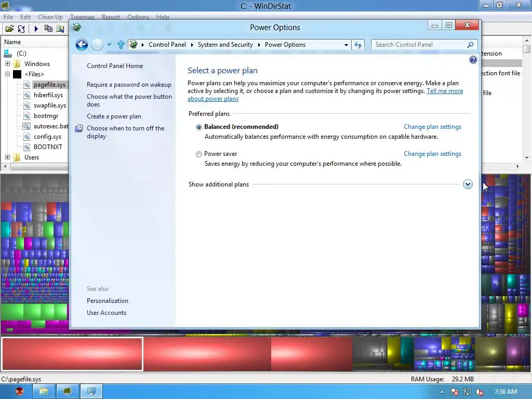Image resolution: width=532 pixels, height=399 pixels.
Task: Open File Explorer from the taskbar
Action: [x=44, y=392]
